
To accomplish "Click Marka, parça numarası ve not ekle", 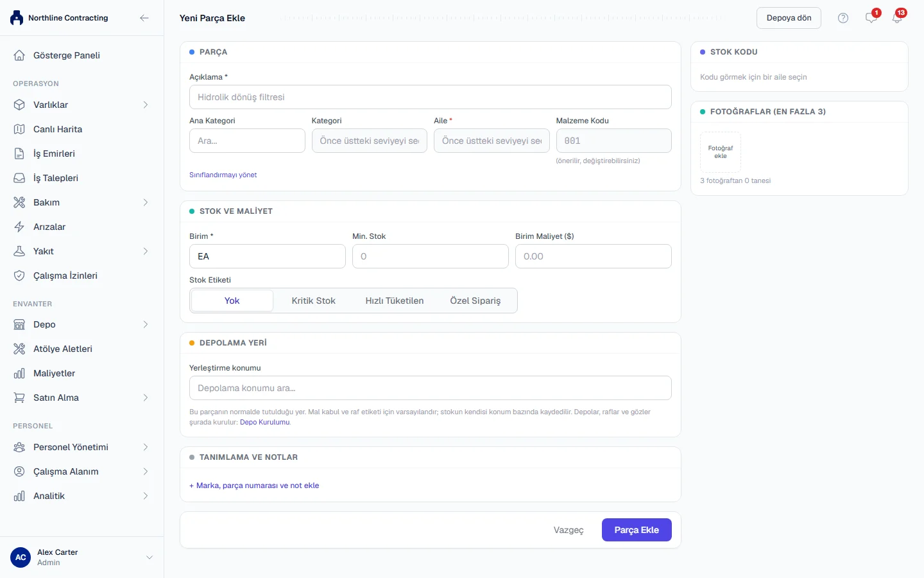I will [x=254, y=486].
